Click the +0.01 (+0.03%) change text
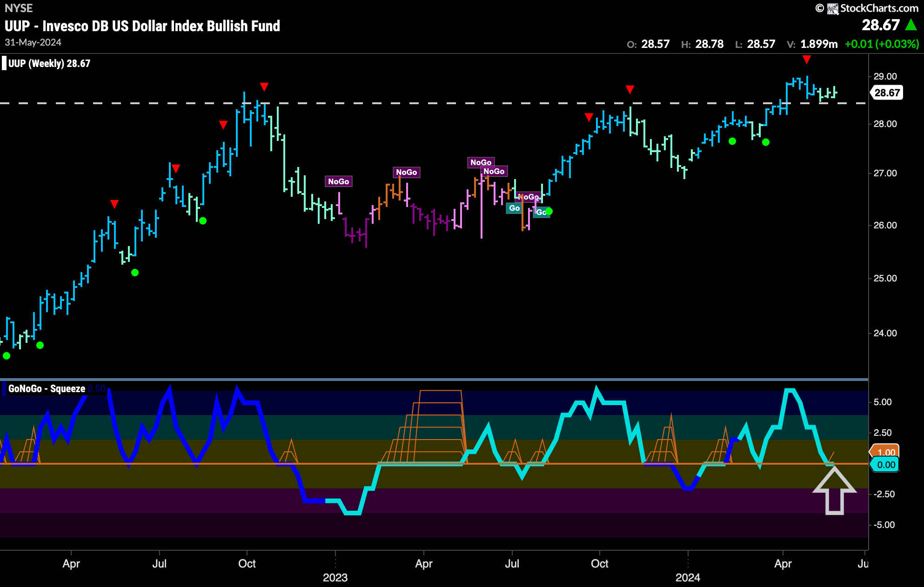This screenshot has width=924, height=587. [882, 44]
